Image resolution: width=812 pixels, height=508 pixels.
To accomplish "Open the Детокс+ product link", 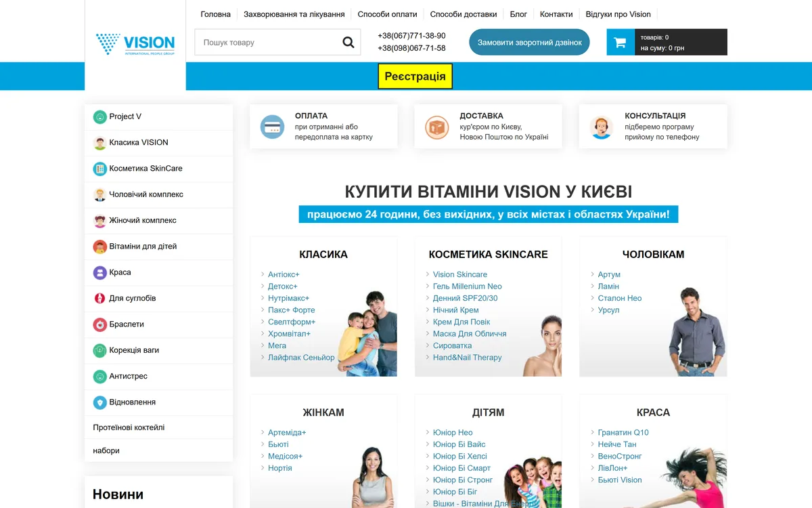I will pos(283,287).
